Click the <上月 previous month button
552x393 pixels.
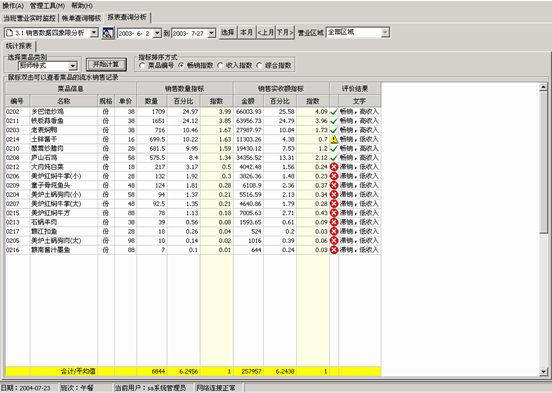[265, 32]
